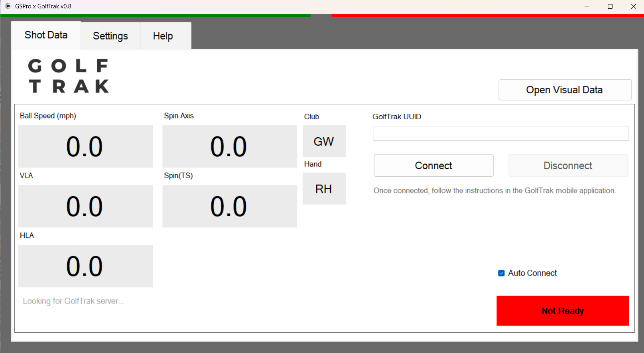The height and width of the screenshot is (353, 644).
Task: Open Visual Data window
Action: [564, 90]
